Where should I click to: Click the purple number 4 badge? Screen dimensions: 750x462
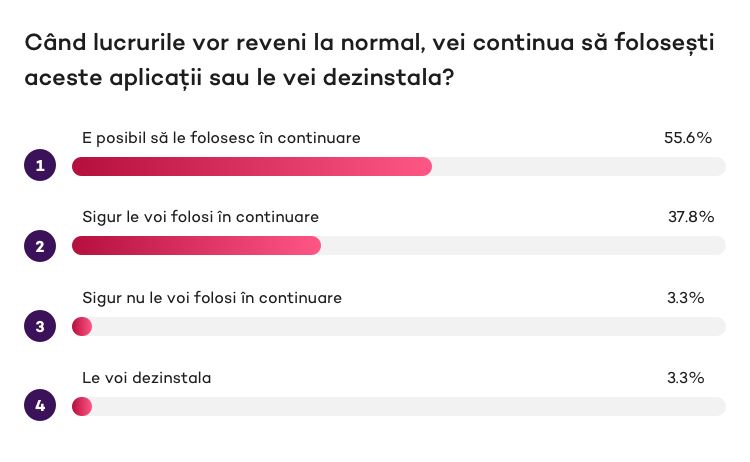point(40,405)
